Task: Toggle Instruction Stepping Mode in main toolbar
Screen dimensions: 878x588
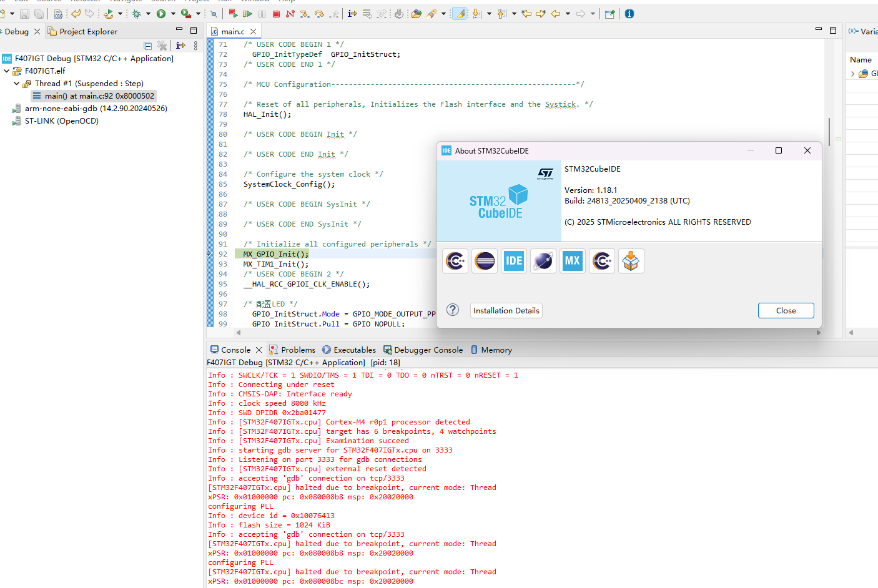Action: pos(352,14)
